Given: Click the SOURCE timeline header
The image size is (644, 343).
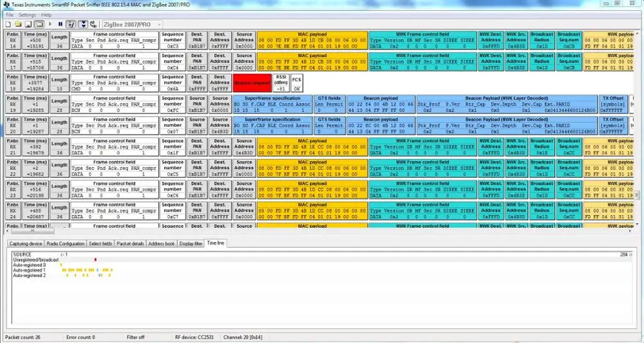Looking at the screenshot, I should [22, 254].
